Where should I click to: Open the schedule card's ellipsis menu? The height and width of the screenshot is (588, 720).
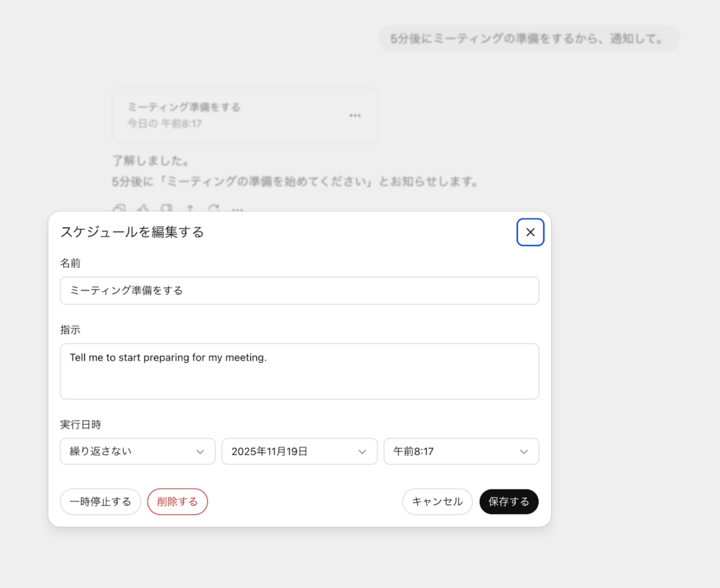tap(355, 115)
